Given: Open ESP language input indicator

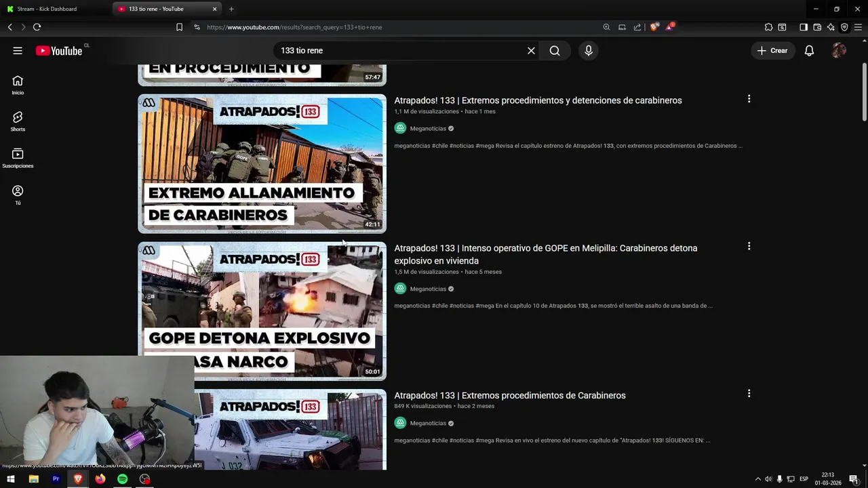Looking at the screenshot, I should pyautogui.click(x=804, y=479).
